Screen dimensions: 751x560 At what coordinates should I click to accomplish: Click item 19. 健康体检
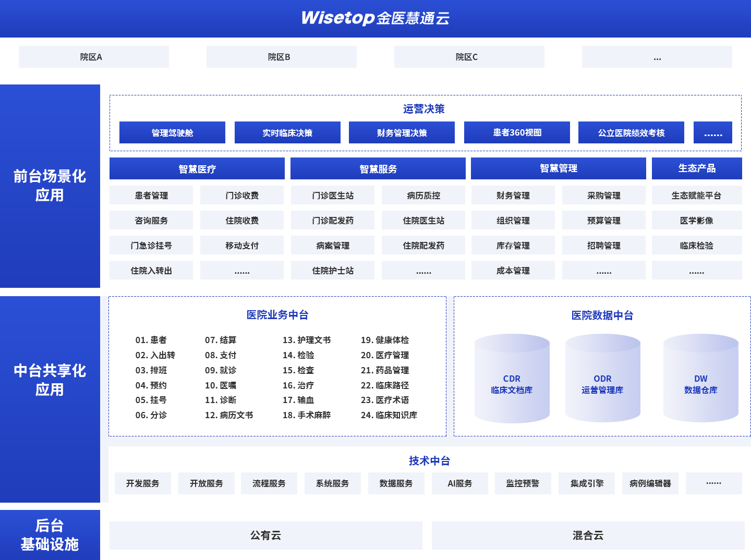click(385, 340)
